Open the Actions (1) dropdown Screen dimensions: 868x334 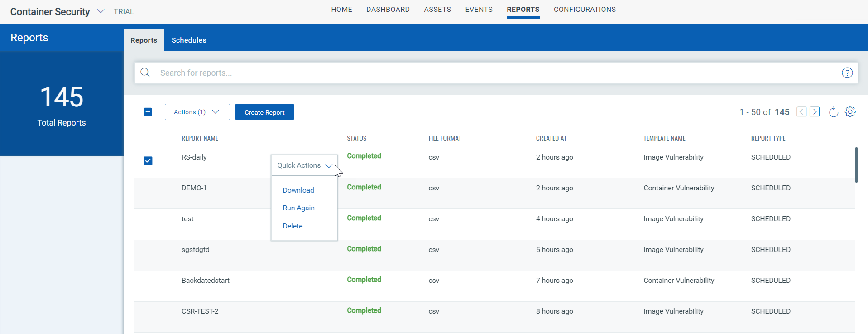(197, 112)
